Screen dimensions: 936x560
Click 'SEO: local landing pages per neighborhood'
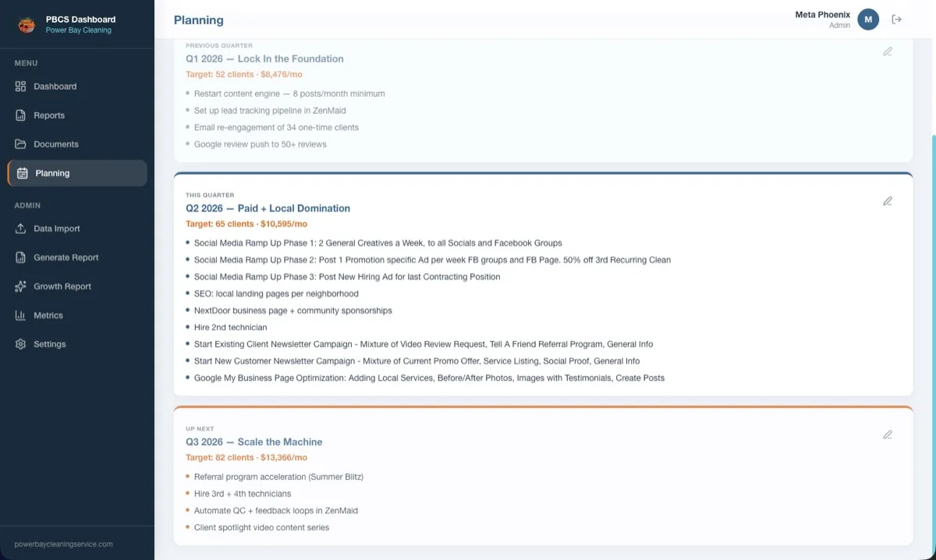276,294
